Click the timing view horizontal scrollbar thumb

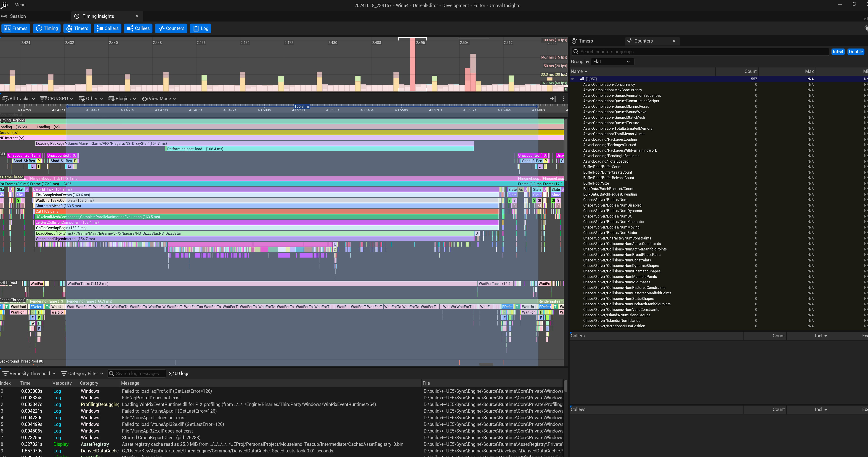486,364
